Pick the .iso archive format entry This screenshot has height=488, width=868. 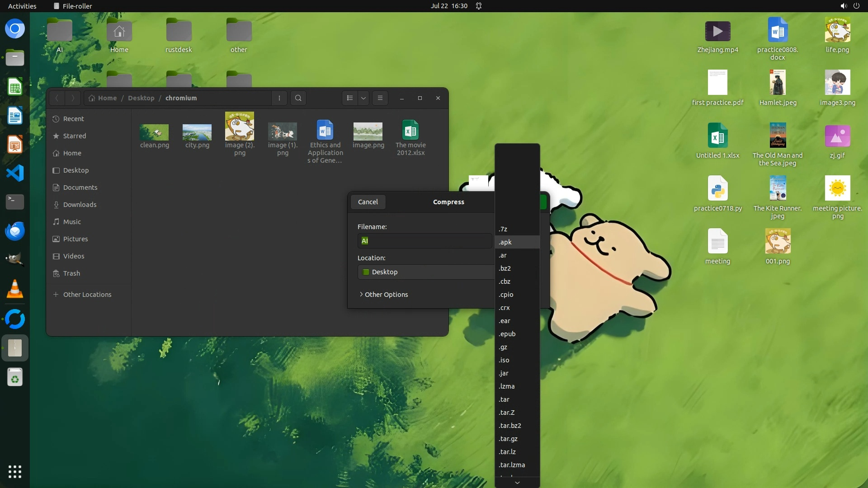(x=504, y=360)
